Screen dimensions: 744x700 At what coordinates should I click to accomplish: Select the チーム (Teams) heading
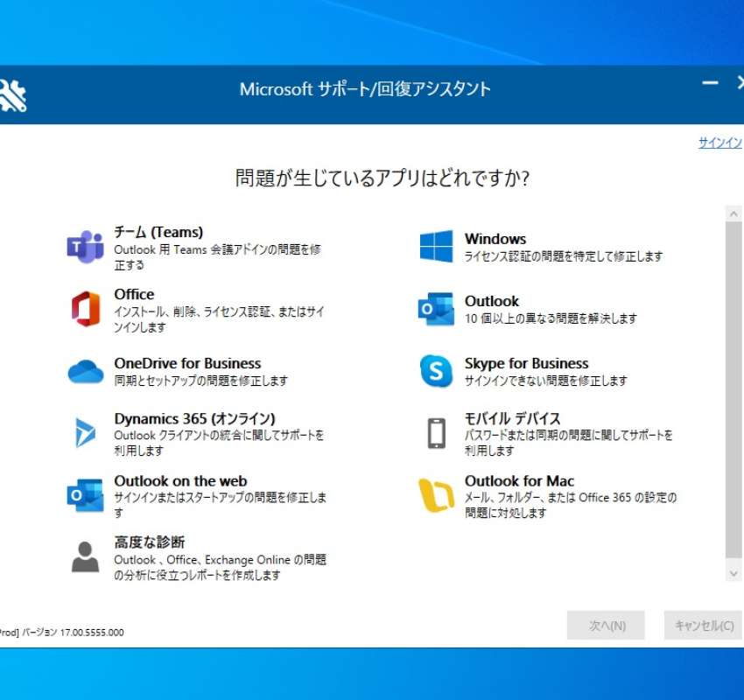158,232
